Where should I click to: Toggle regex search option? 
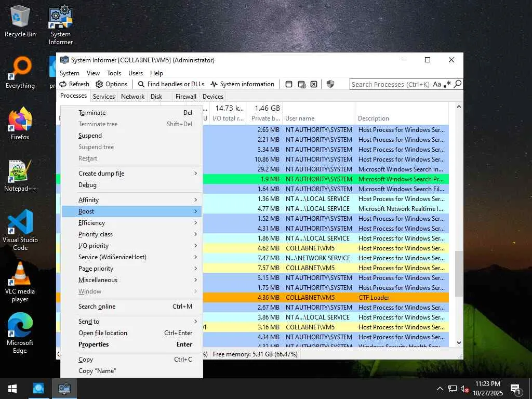(x=447, y=84)
